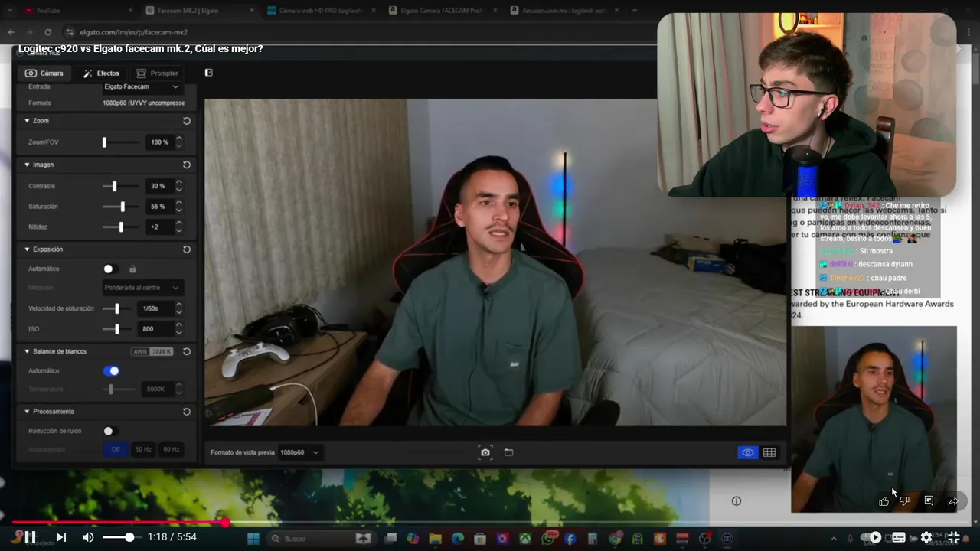Viewport: 980px width, 551px height.
Task: Dislike the video with thumbs-down icon
Action: coord(904,501)
